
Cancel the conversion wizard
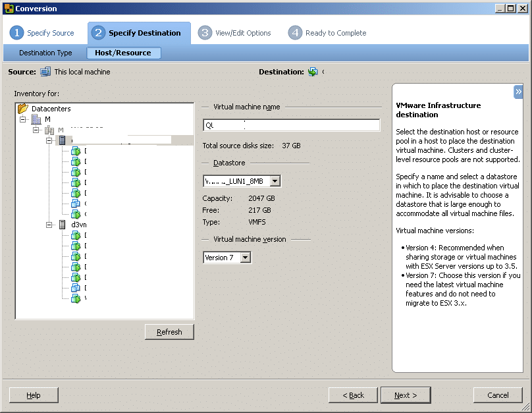pyautogui.click(x=498, y=395)
